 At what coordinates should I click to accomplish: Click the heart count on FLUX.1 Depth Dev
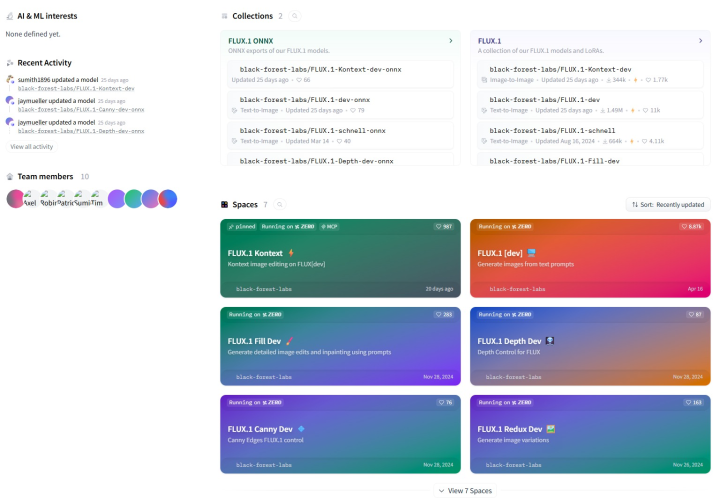[694, 314]
